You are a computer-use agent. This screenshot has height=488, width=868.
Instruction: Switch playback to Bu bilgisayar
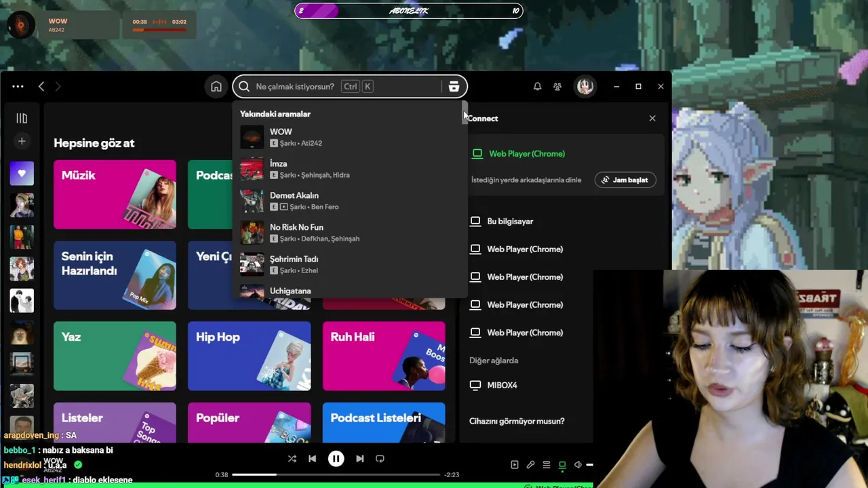pos(510,221)
